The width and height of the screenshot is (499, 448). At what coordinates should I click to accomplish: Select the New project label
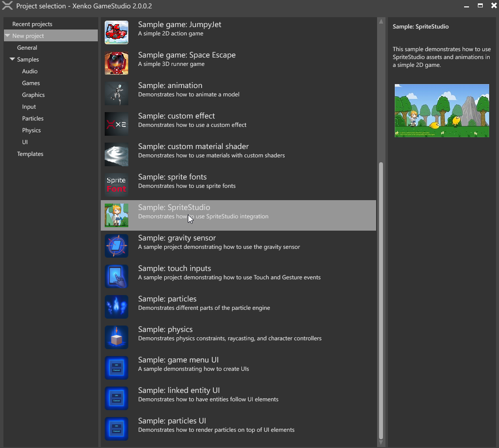pos(28,36)
